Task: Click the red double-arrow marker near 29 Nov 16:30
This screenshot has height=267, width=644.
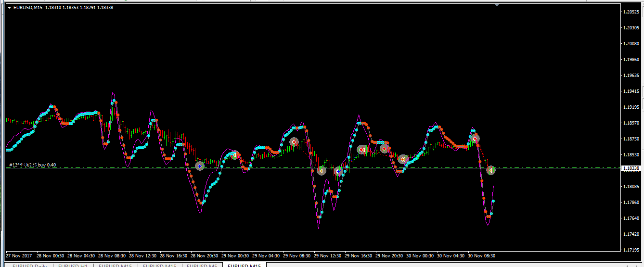Action: pos(362,150)
